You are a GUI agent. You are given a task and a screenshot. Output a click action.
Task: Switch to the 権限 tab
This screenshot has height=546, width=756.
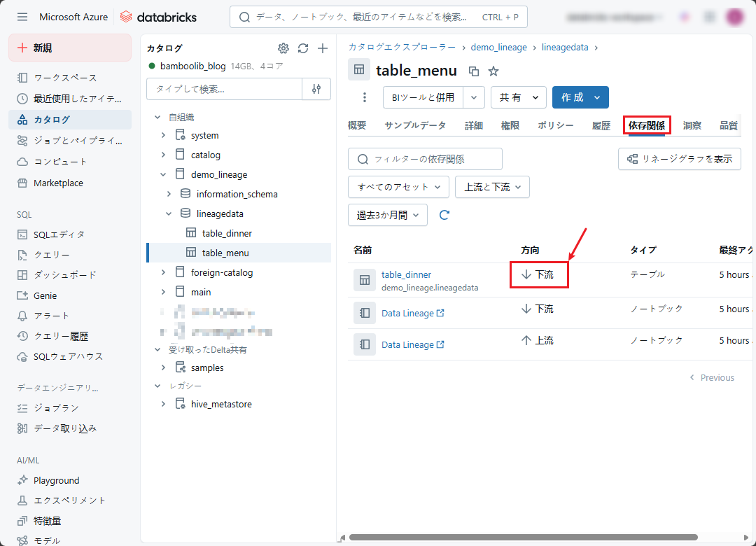[x=510, y=125]
